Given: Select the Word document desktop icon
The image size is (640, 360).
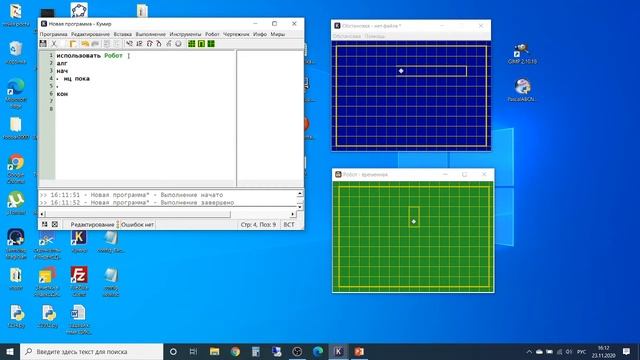Looking at the screenshot, I should point(78,320).
